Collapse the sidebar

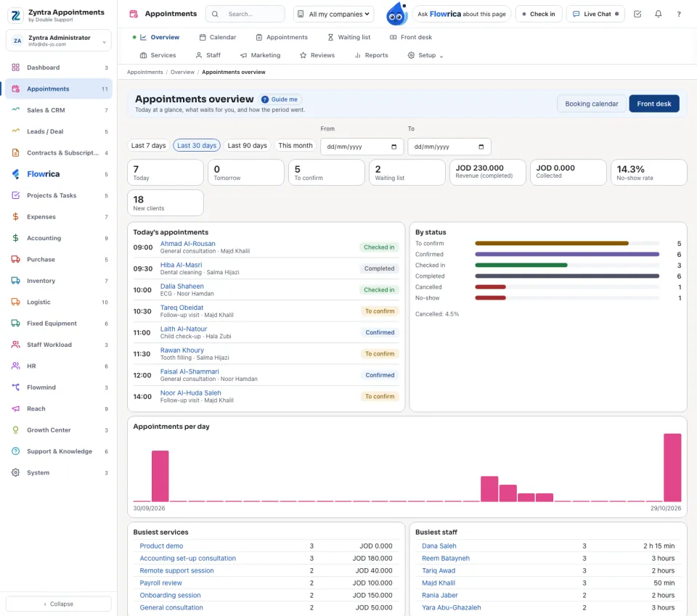tap(59, 604)
